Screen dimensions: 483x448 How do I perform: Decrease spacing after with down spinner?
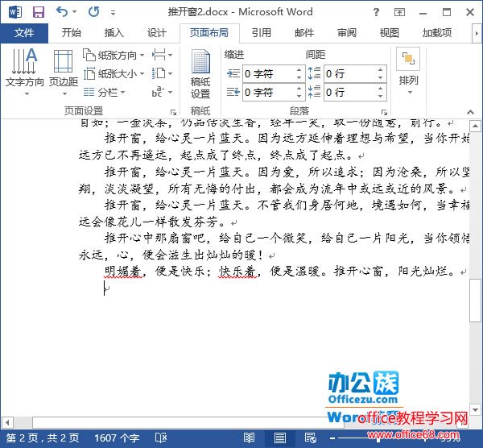pos(381,96)
